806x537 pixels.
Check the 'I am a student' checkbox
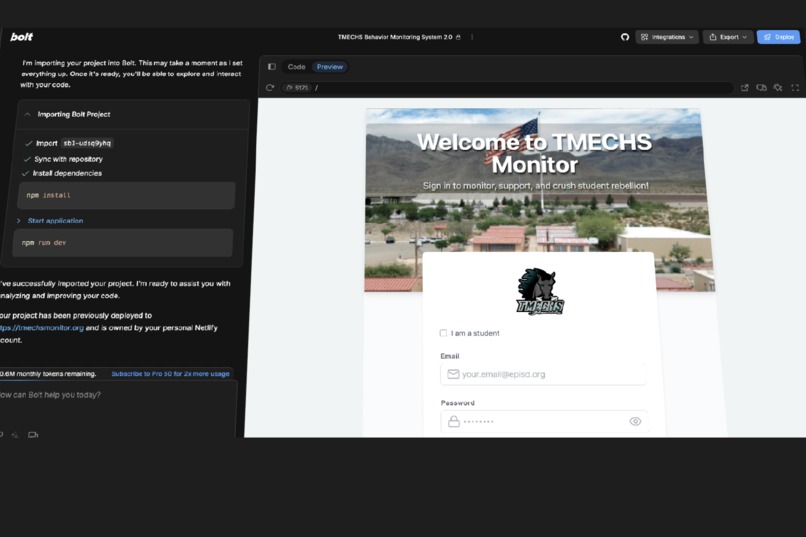443,333
